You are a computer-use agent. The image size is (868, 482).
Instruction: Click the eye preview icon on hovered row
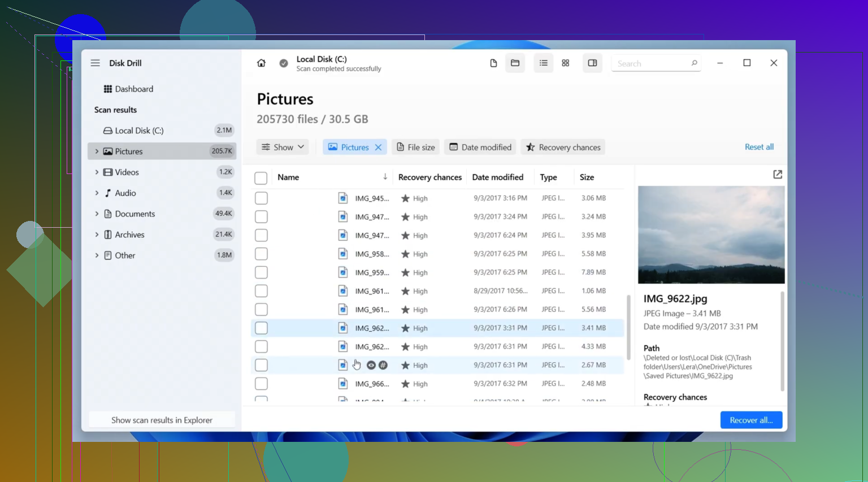pos(371,365)
